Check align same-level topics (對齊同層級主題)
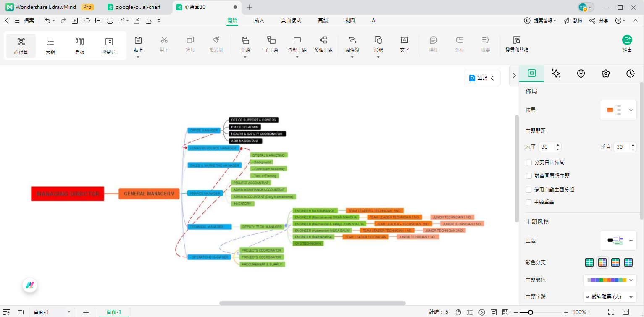This screenshot has height=317, width=644. (x=529, y=176)
